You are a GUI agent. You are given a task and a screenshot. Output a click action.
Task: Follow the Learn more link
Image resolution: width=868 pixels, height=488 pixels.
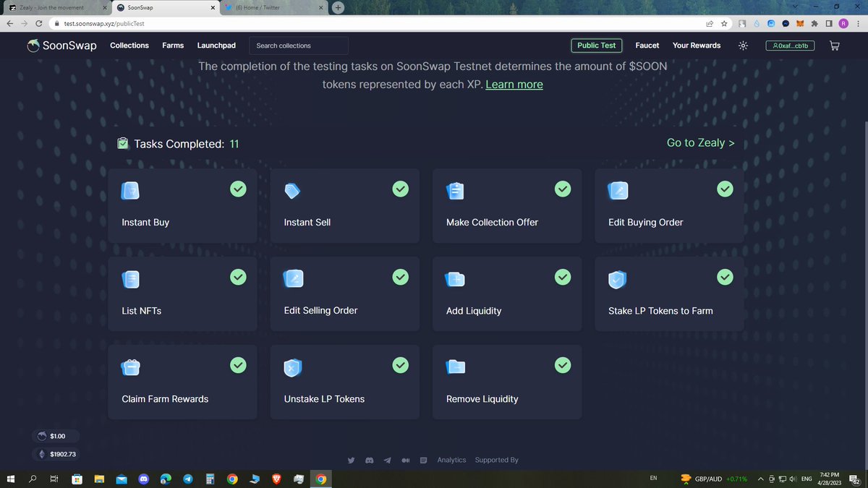tap(514, 85)
